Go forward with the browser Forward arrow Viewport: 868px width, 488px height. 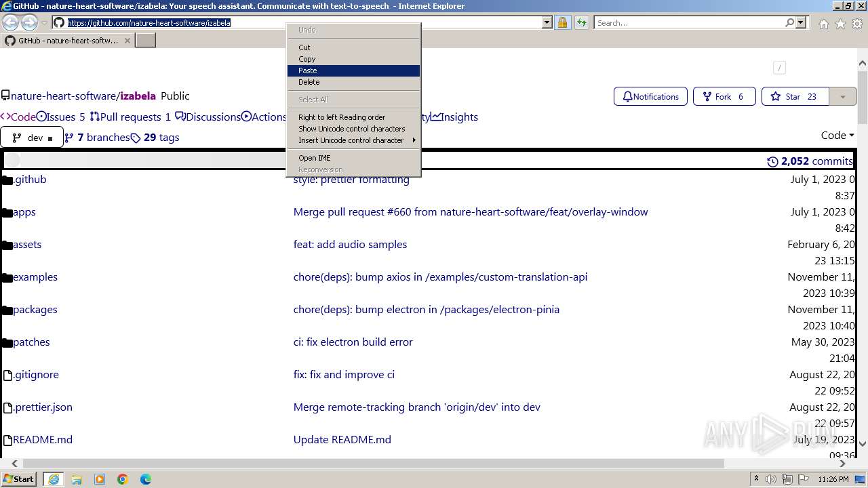(x=29, y=23)
